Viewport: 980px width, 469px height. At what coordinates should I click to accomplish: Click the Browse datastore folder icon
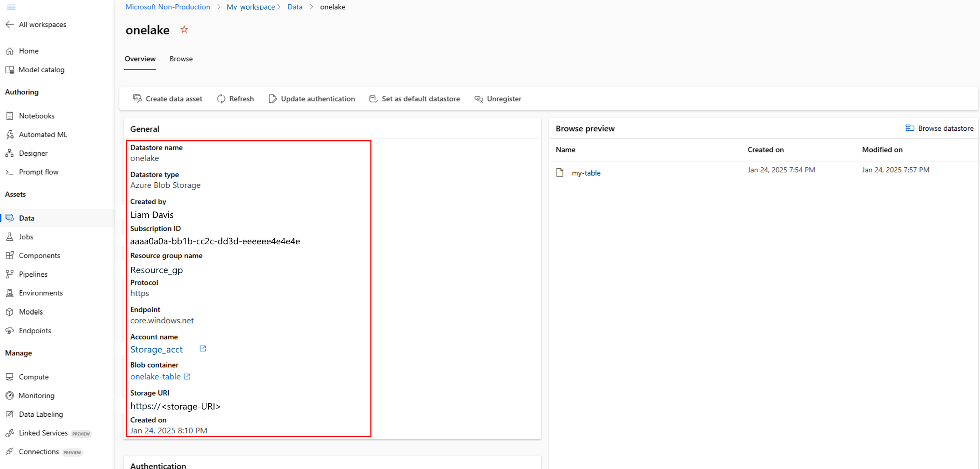click(x=910, y=128)
